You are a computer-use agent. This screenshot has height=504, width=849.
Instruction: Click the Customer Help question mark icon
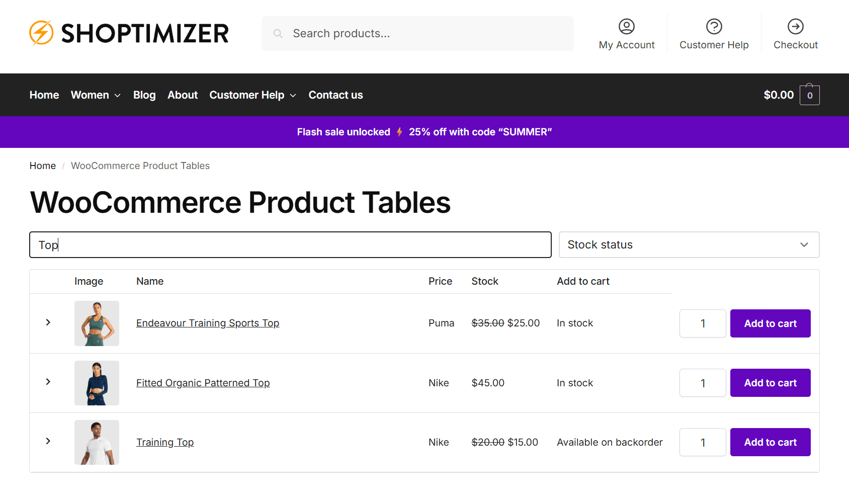point(714,26)
